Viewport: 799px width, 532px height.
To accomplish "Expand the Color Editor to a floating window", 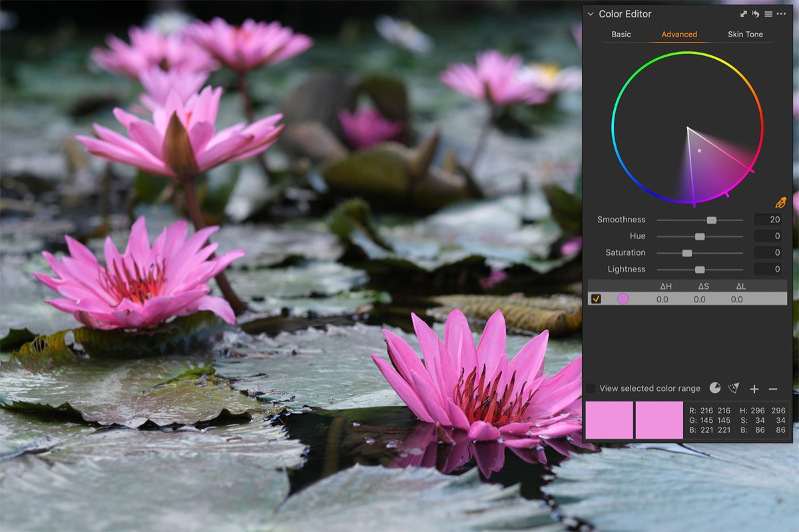I will pyautogui.click(x=744, y=13).
